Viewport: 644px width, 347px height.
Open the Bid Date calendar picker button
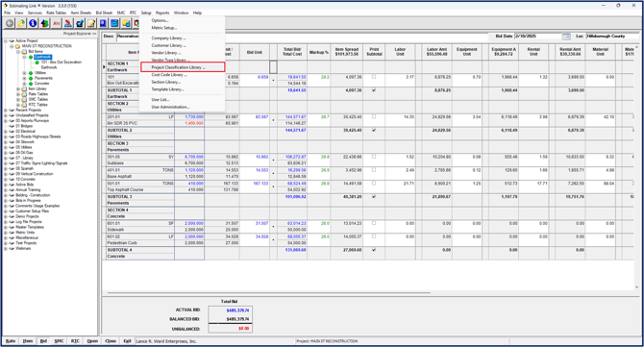point(566,37)
